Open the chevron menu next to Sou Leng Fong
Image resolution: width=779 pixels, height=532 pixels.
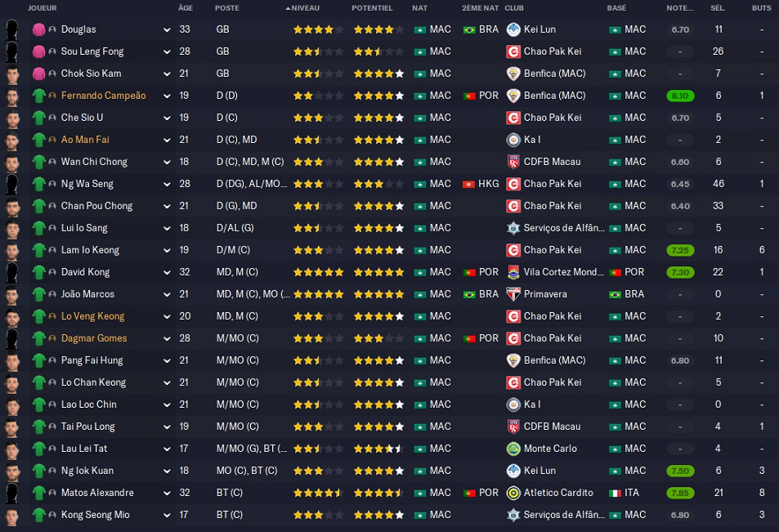(x=167, y=51)
